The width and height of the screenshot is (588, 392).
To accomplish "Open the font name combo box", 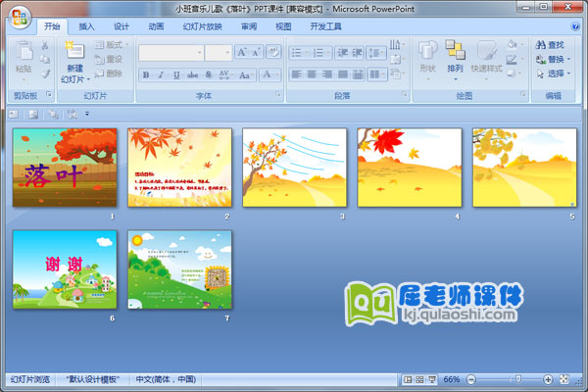I will 171,53.
